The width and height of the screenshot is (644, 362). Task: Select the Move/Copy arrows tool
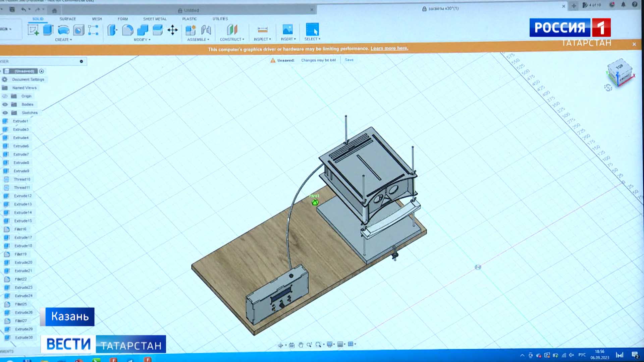point(173,30)
